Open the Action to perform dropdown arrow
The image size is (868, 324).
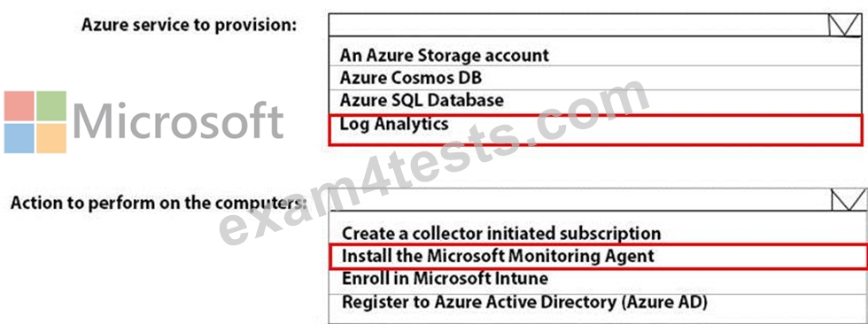[x=849, y=199]
